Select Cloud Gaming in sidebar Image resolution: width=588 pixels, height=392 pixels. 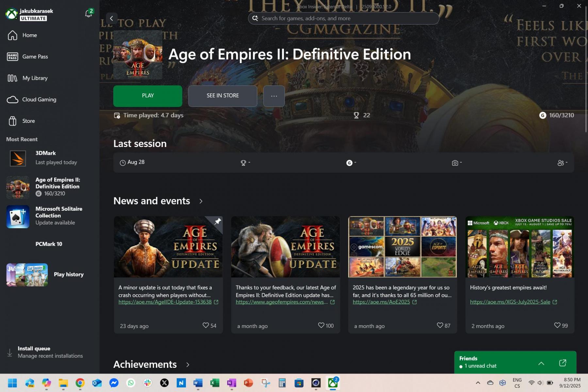point(39,100)
